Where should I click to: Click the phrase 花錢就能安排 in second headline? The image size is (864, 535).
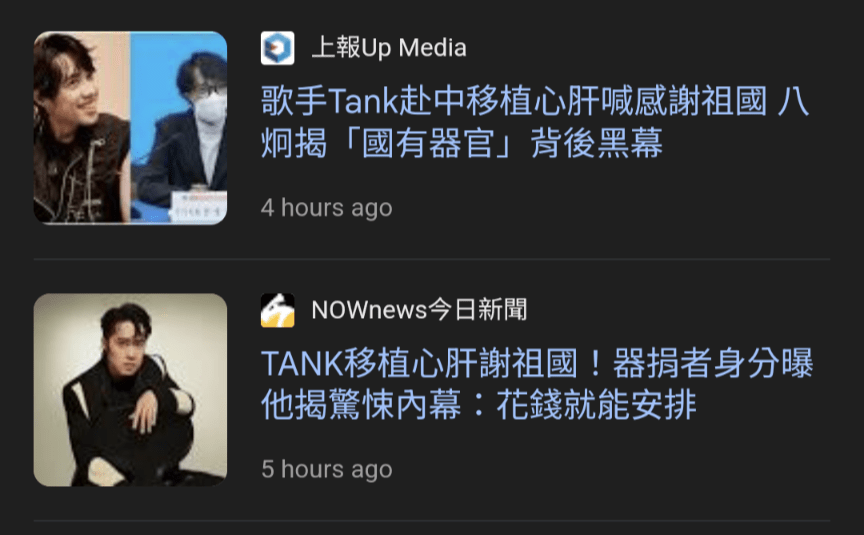(597, 405)
